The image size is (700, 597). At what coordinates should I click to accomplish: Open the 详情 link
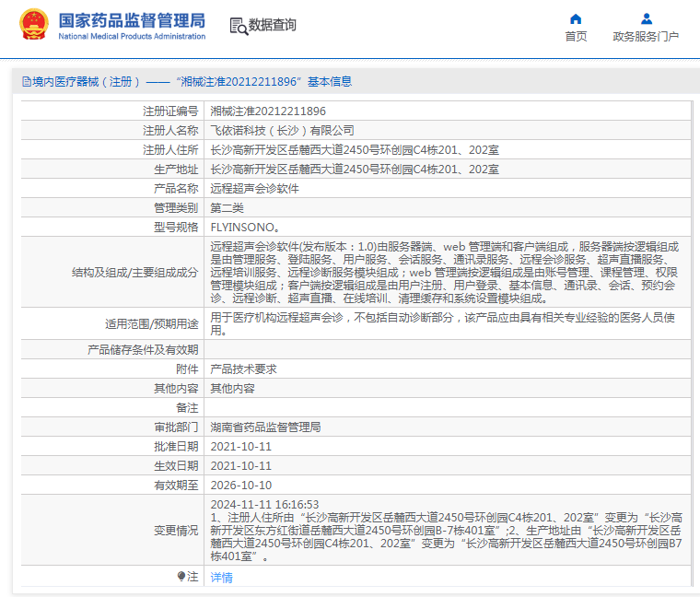[x=221, y=578]
